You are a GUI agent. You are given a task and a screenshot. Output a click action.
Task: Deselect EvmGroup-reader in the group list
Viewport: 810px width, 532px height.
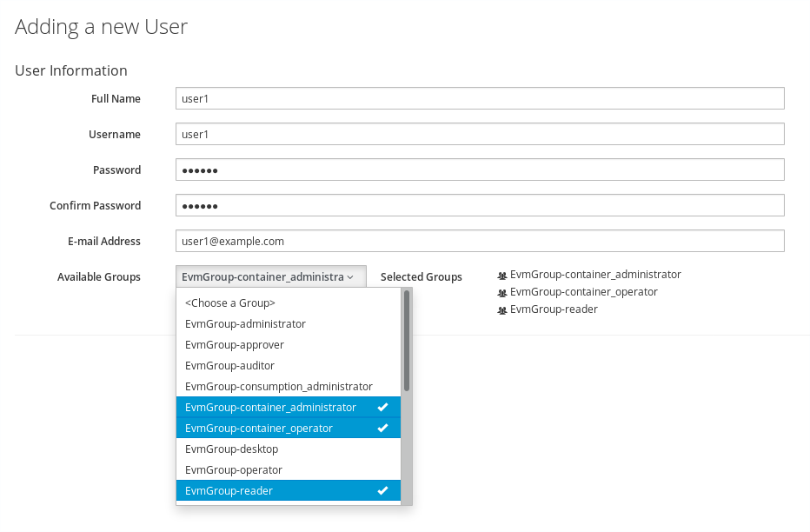pyautogui.click(x=229, y=491)
